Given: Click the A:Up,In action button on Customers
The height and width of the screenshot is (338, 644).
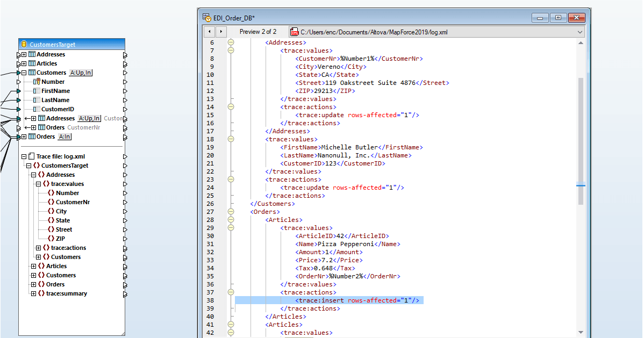Looking at the screenshot, I should [81, 73].
